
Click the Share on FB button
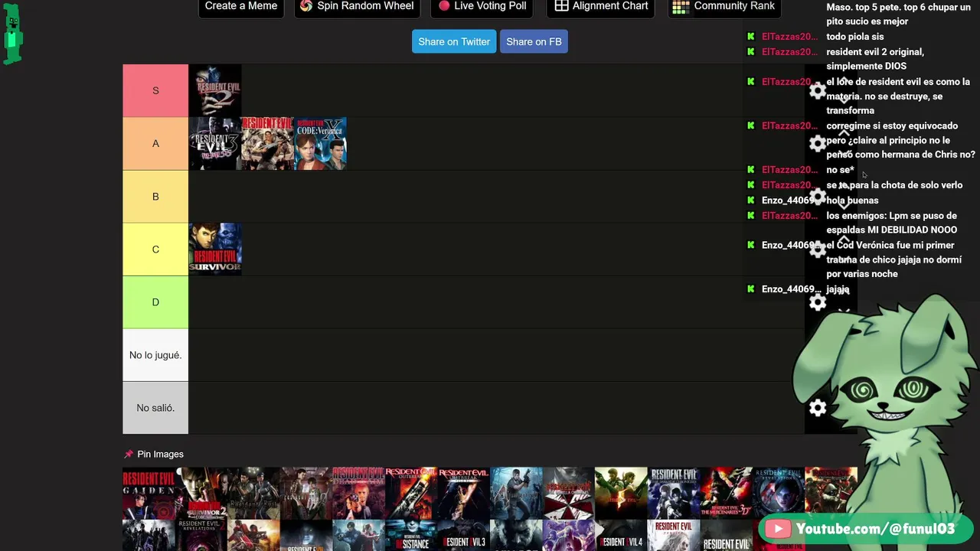534,41
